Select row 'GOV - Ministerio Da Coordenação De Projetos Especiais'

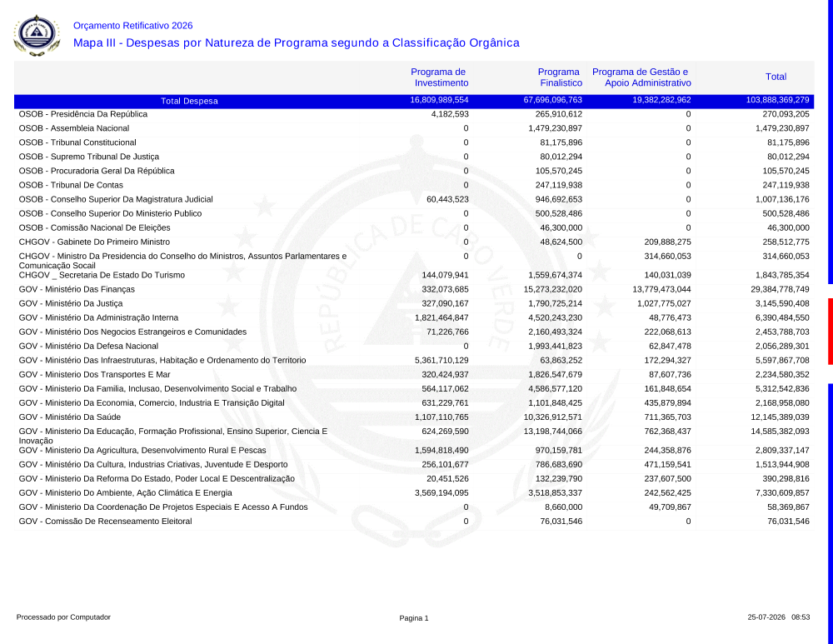pyautogui.click(x=414, y=507)
